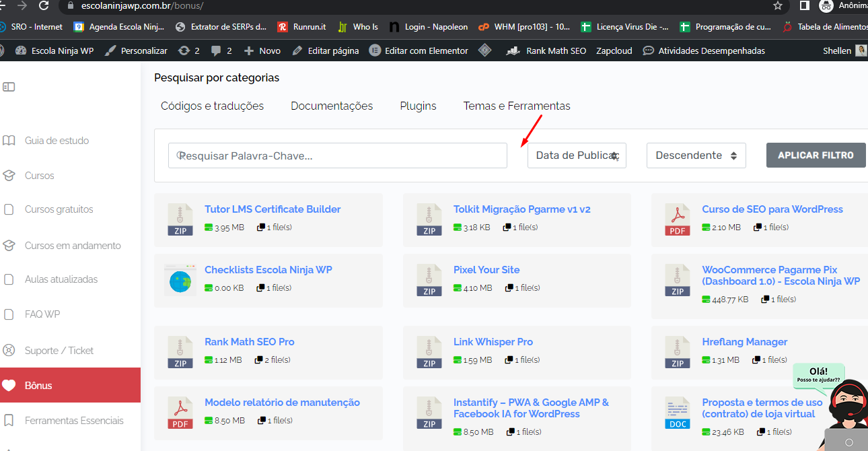Click PDF icon of Curso de SEO para WordPress
The height and width of the screenshot is (451, 868).
[x=678, y=219]
